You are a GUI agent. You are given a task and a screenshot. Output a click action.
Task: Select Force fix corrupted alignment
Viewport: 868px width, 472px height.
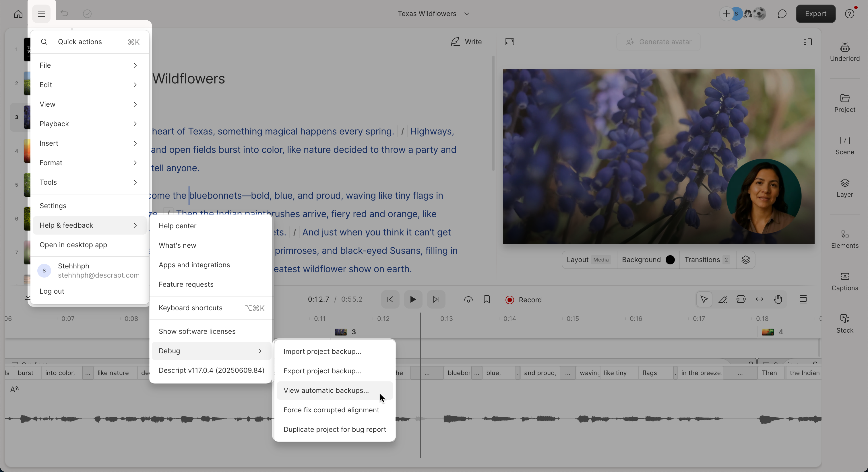[334, 410]
